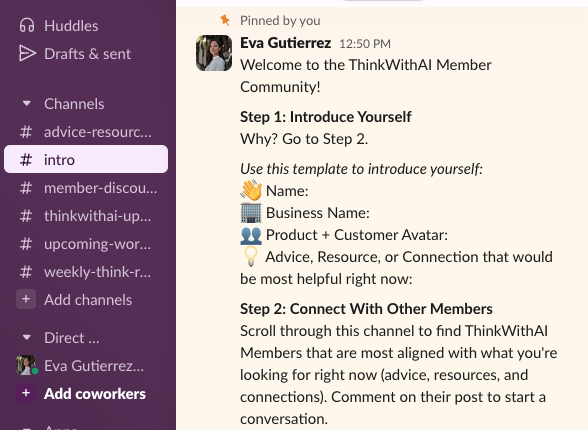Image resolution: width=588 pixels, height=430 pixels.
Task: Open Huddles via the headphones icon
Action: (27, 25)
